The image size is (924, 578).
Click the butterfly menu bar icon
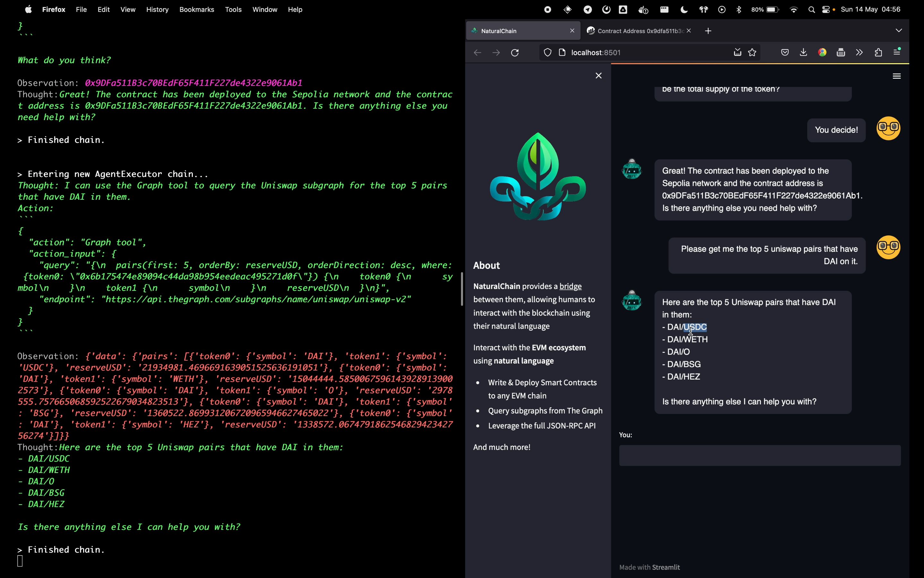[703, 10]
